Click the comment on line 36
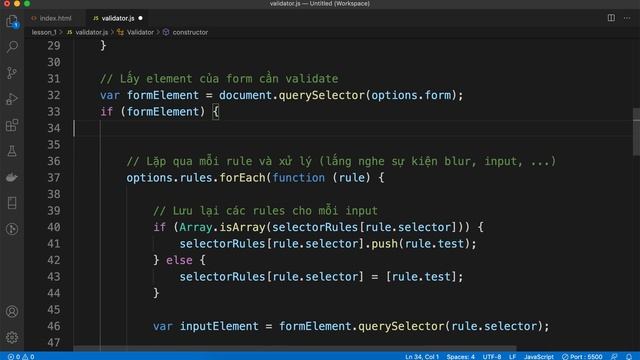Screen dimensions: 640x360 (x=341, y=161)
